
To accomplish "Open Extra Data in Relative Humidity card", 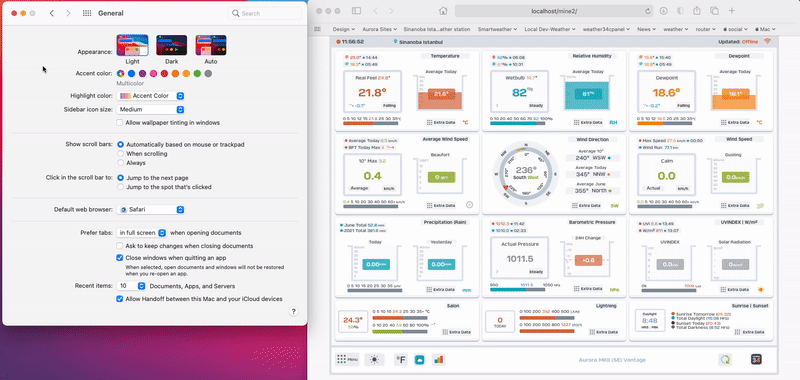I will [x=588, y=122].
